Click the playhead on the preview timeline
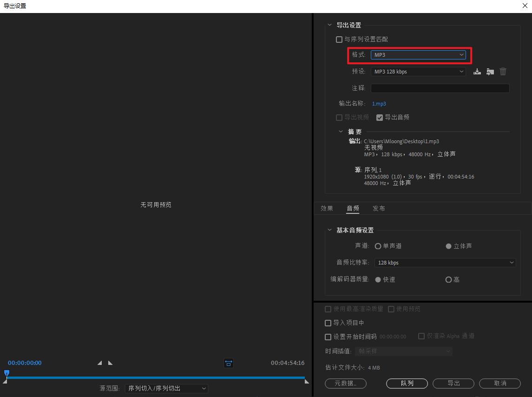This screenshot has height=397, width=532. tap(7, 373)
